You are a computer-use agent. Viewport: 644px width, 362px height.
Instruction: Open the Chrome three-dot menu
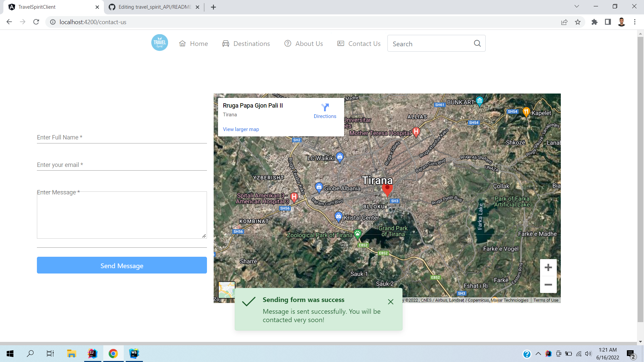pyautogui.click(x=635, y=22)
